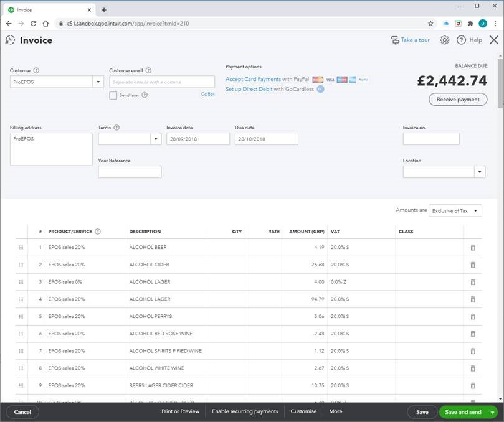Screen dimensions: 504x422
Task: Click the Help question mark icon
Action: [461, 40]
